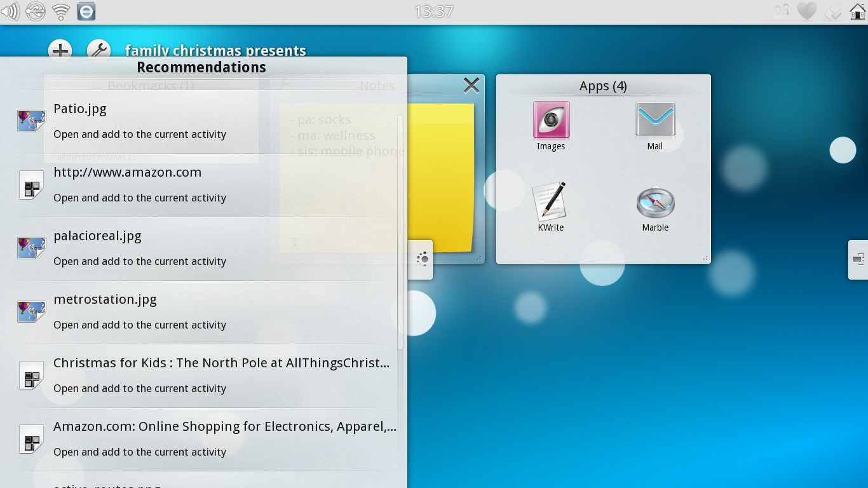This screenshot has width=868, height=488.
Task: Open Christmas for Kids recommendation title
Action: click(x=222, y=363)
